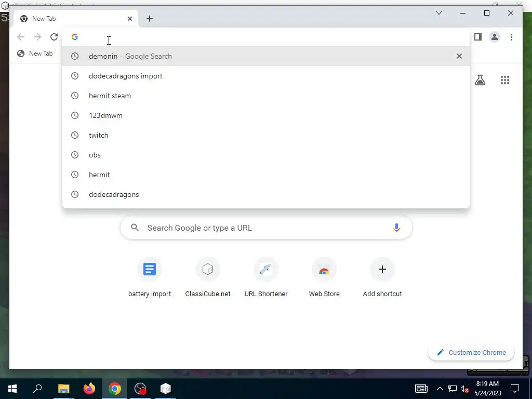Open the New Tab bookmark in the bookmarks bar
532x399 pixels.
[35, 54]
